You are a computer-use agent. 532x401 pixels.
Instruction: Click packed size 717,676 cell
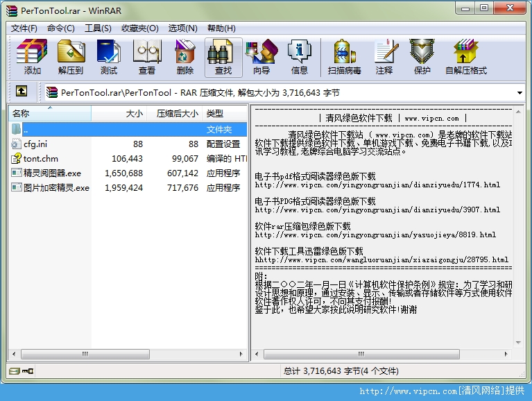182,187
